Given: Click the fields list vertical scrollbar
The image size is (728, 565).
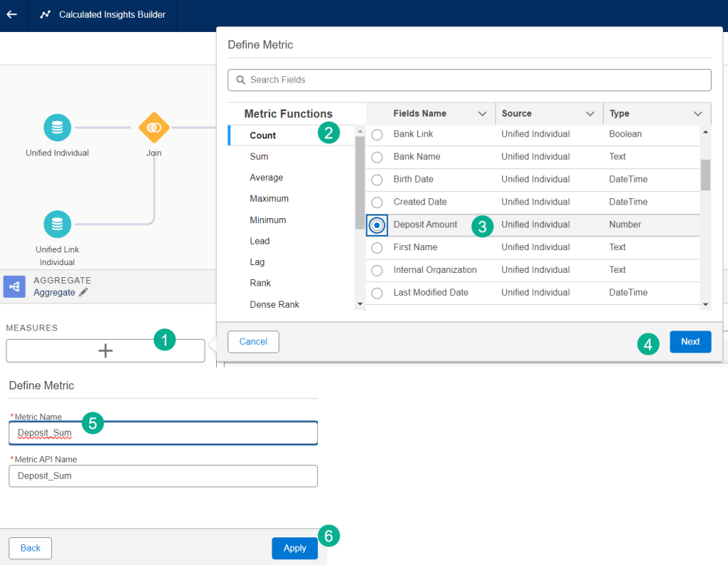Looking at the screenshot, I should click(x=705, y=175).
